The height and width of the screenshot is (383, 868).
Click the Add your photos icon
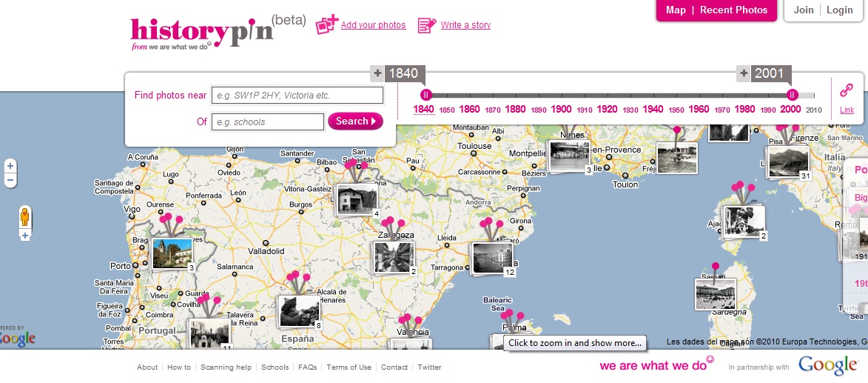[326, 24]
